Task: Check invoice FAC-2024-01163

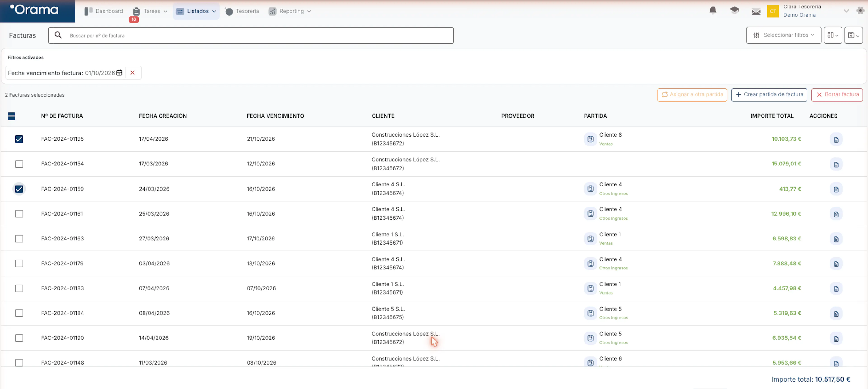Action: click(19, 238)
